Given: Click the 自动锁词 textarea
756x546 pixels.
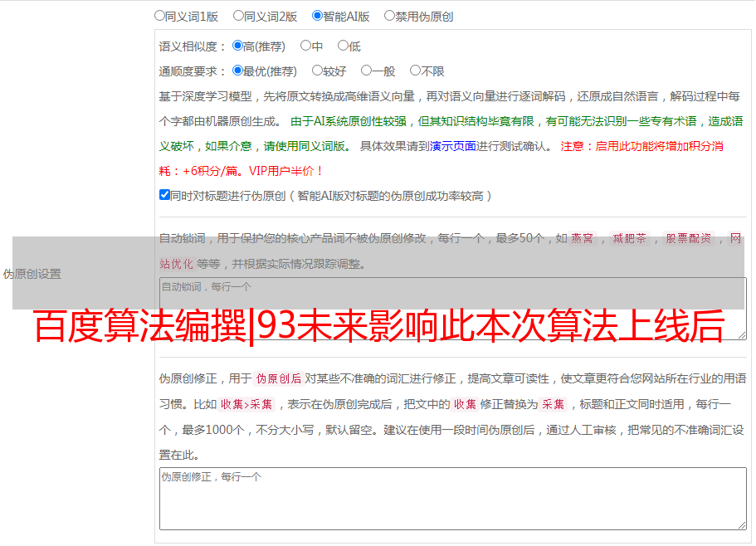Looking at the screenshot, I should click(x=453, y=309).
